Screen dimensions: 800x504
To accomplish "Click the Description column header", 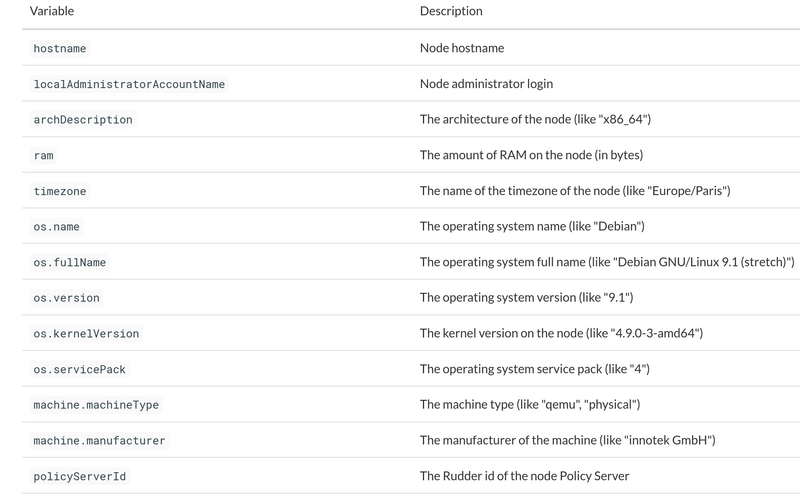I will tap(451, 11).
